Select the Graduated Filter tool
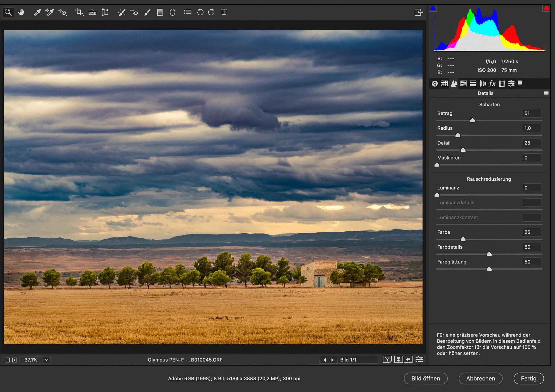 tap(160, 12)
